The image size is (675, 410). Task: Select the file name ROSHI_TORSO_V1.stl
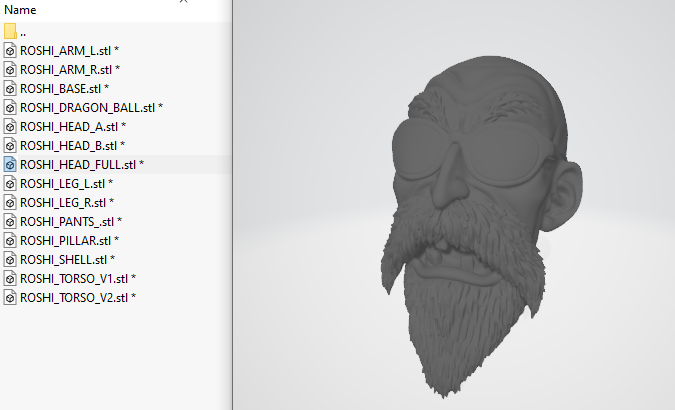coord(78,278)
